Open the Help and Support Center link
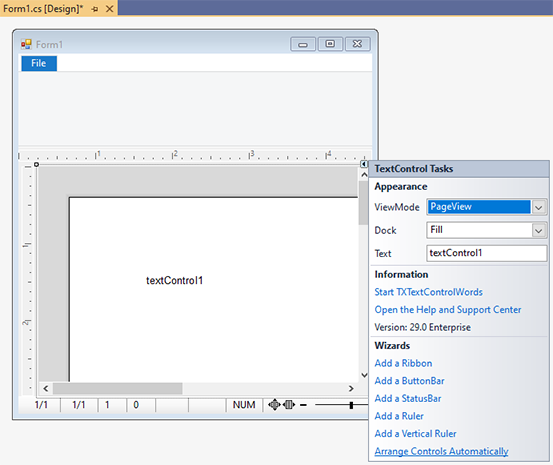The width and height of the screenshot is (553, 465). coord(448,310)
